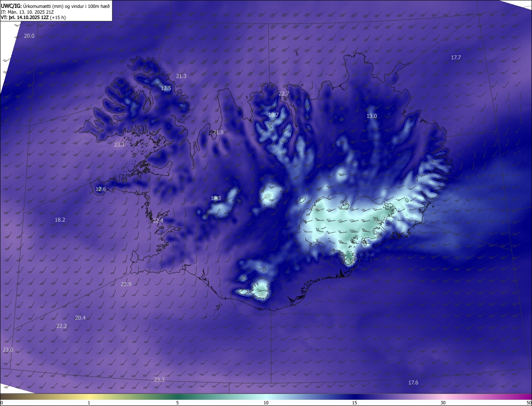
Task: Click the 23.0 value label
Action: click(8, 350)
